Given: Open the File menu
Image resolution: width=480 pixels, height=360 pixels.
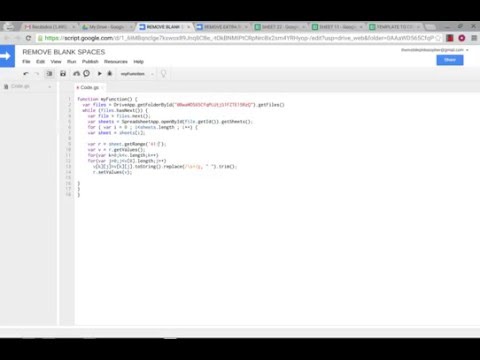Looking at the screenshot, I should (x=26, y=62).
